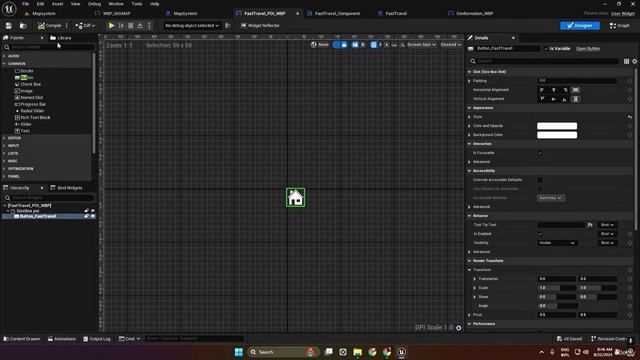Screen dimensions: 640x360
Task: Compile the widget blueprint
Action: tap(49, 26)
